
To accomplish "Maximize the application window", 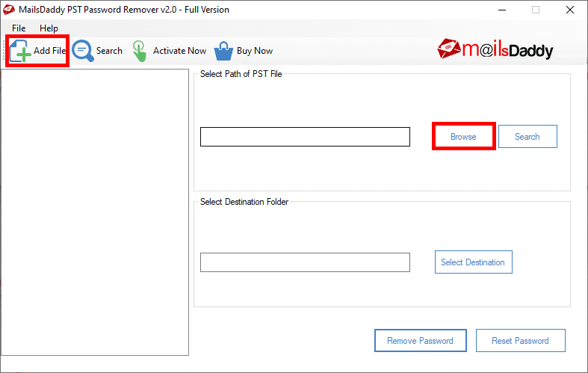I will click(536, 10).
